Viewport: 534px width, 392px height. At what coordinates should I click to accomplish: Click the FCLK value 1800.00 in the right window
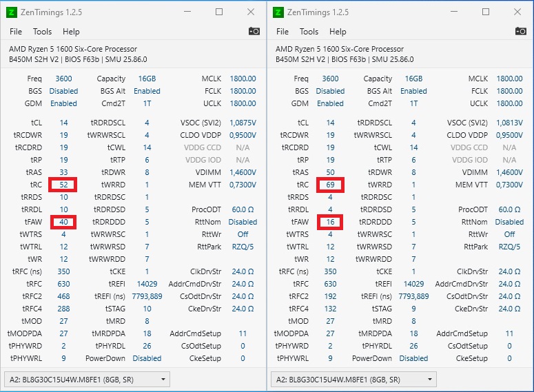(x=509, y=91)
